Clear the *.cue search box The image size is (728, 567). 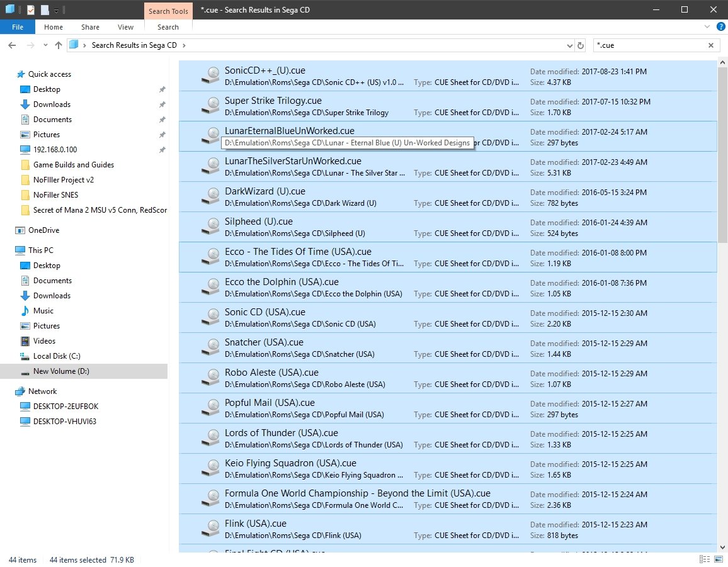(711, 45)
